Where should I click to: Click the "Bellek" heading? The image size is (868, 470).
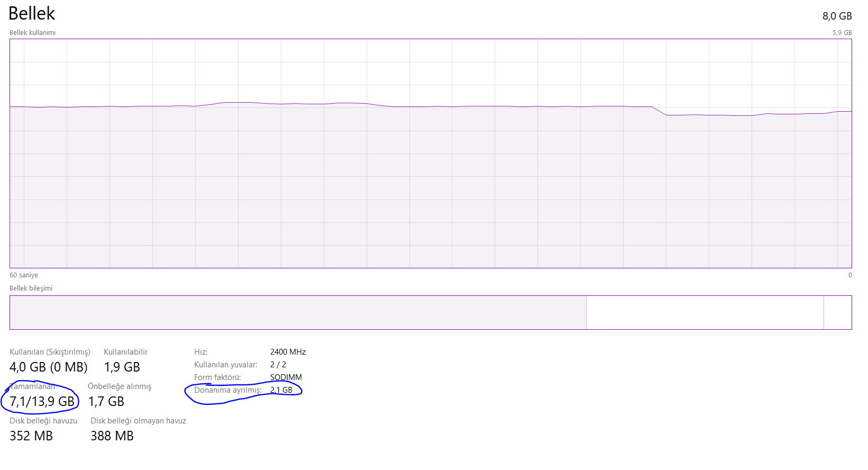coord(32,13)
